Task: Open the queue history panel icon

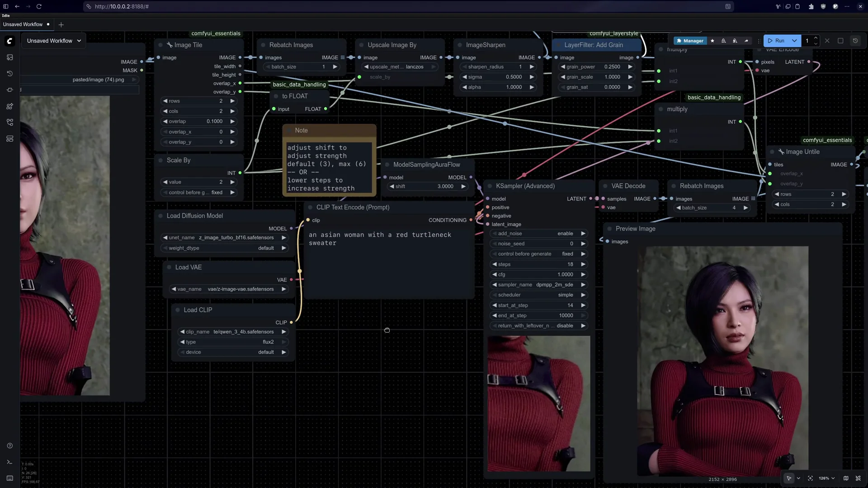Action: 9,74
